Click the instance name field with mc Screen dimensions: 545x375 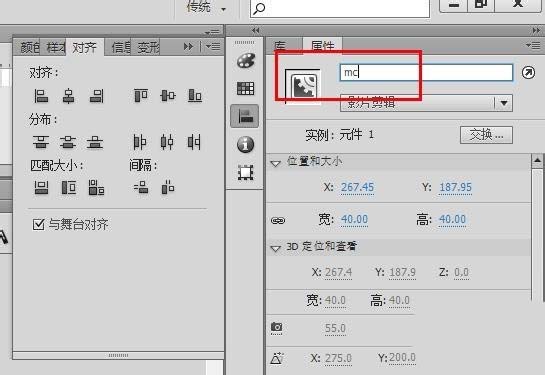click(x=426, y=73)
